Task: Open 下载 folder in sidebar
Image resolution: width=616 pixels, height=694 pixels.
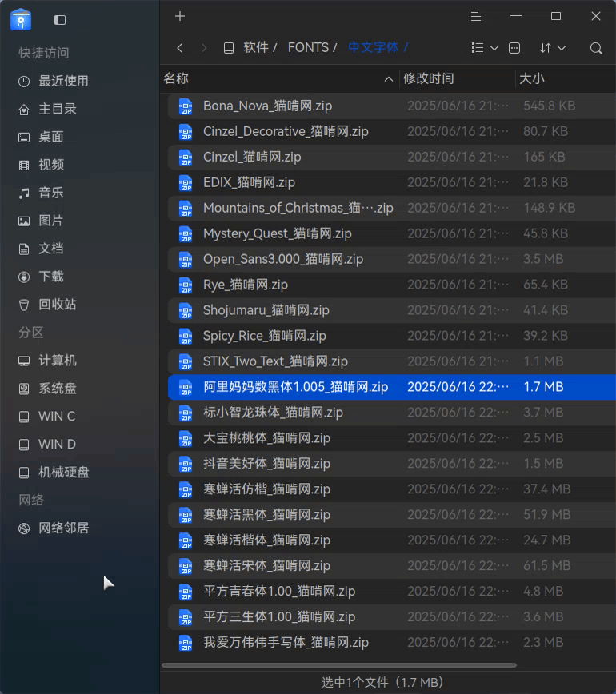Action: point(51,277)
